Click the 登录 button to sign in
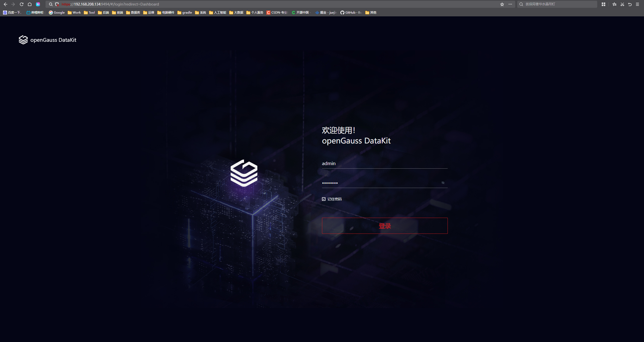Screen dimensions: 644x342 pos(385,226)
